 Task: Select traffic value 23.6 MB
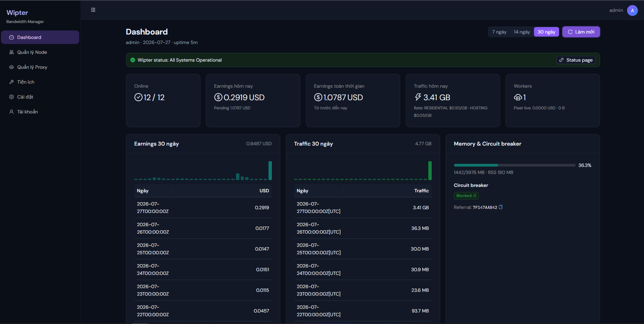420,290
